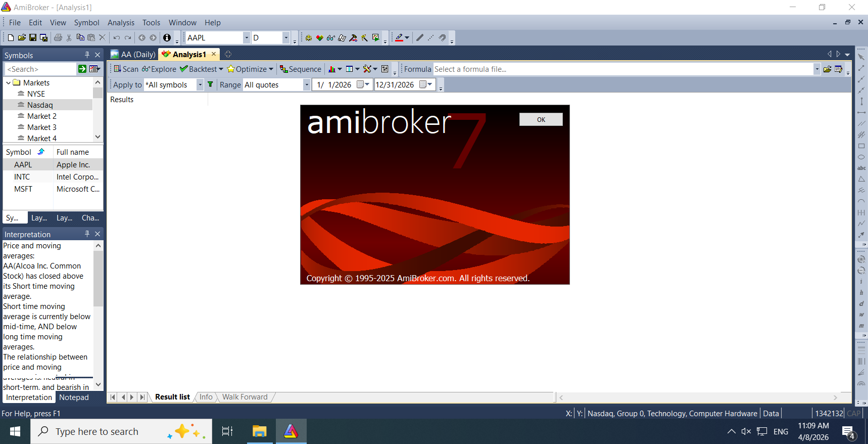Select the ellipse drawing tool
This screenshot has width=868, height=444.
pos(861,157)
